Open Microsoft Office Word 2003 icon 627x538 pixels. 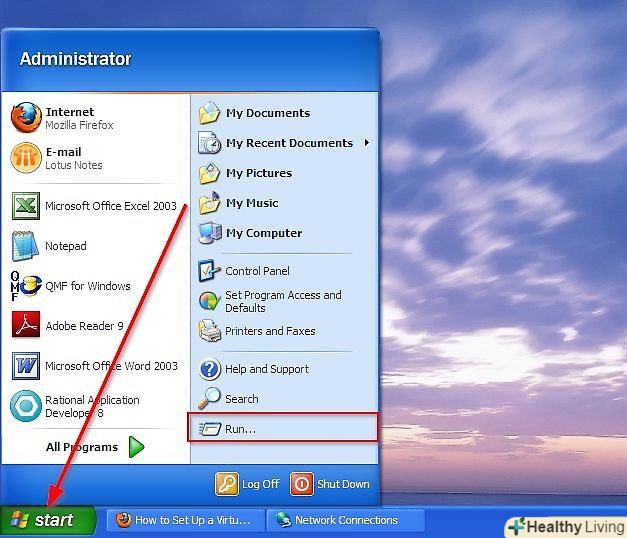point(26,366)
